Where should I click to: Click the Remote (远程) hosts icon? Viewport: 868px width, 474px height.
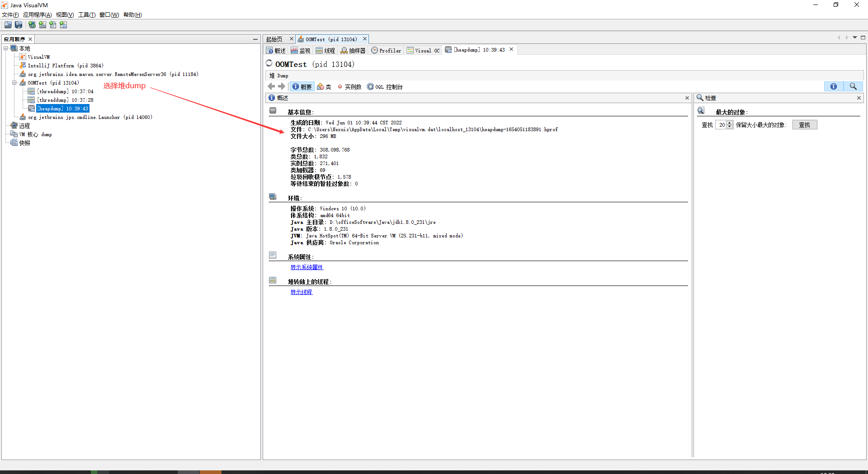click(14, 125)
